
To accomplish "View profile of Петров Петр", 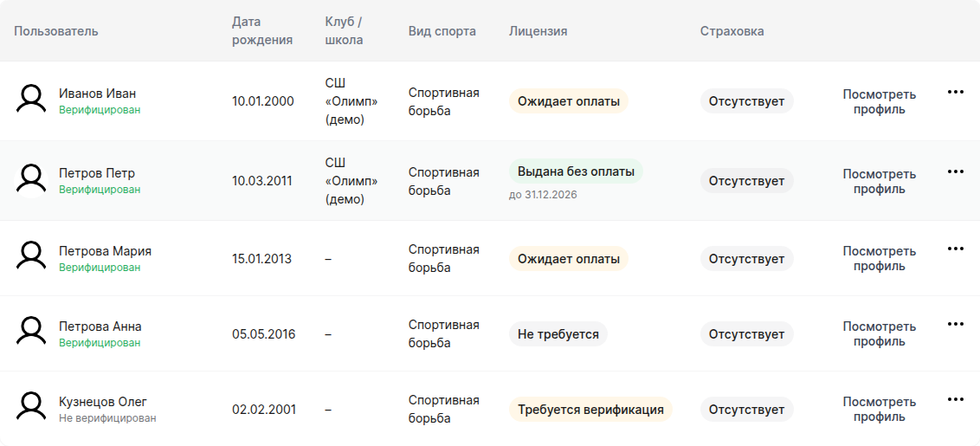I will click(x=880, y=181).
